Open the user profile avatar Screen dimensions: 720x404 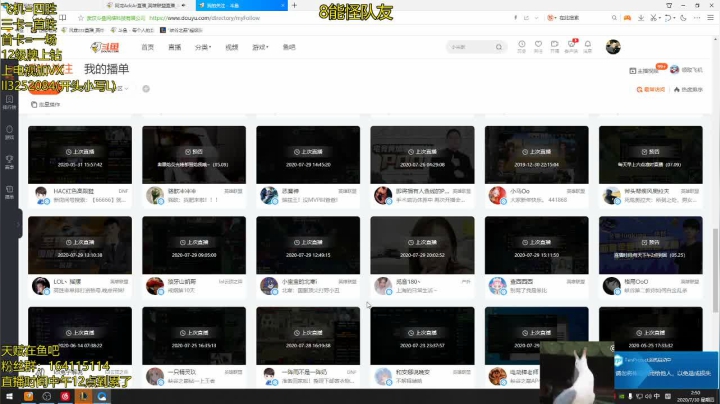[x=613, y=46]
